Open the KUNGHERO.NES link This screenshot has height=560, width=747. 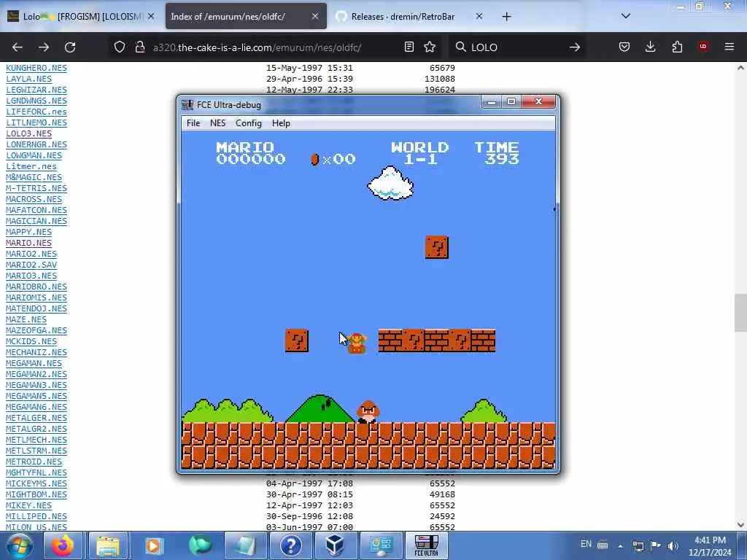tap(36, 68)
